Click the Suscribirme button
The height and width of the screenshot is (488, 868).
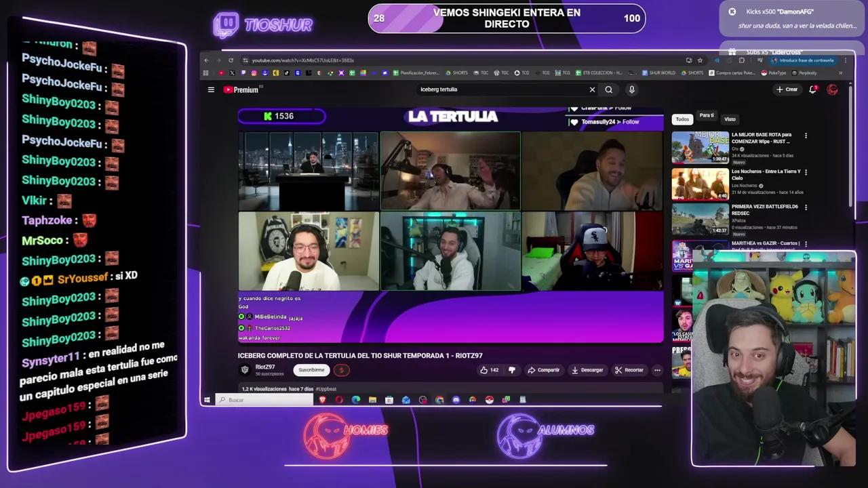pos(311,370)
